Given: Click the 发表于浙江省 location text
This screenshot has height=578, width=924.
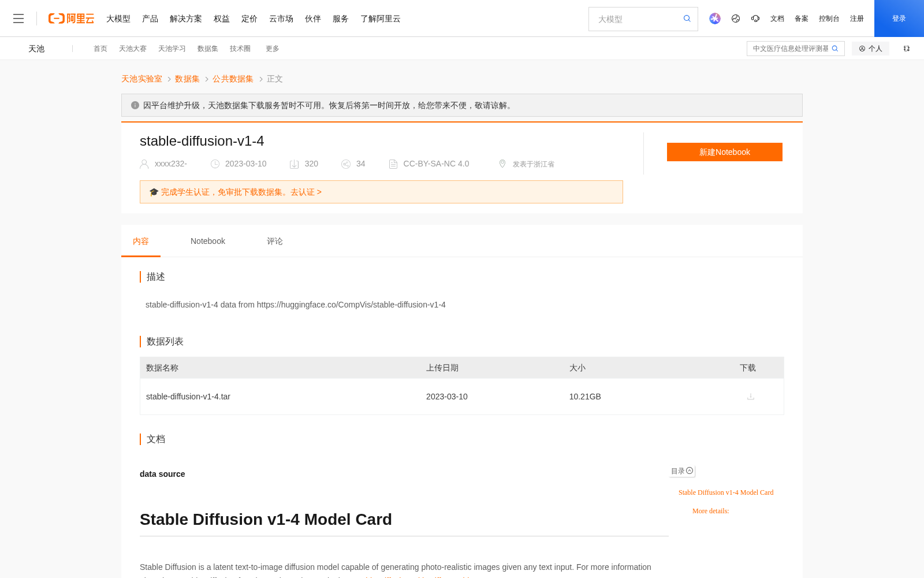Looking at the screenshot, I should pyautogui.click(x=534, y=164).
